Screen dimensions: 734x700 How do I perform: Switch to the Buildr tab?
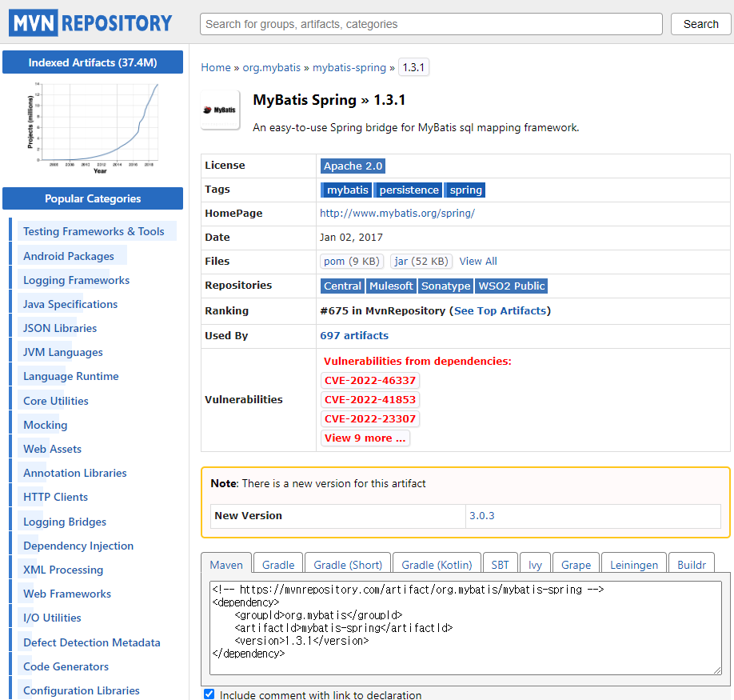click(692, 564)
